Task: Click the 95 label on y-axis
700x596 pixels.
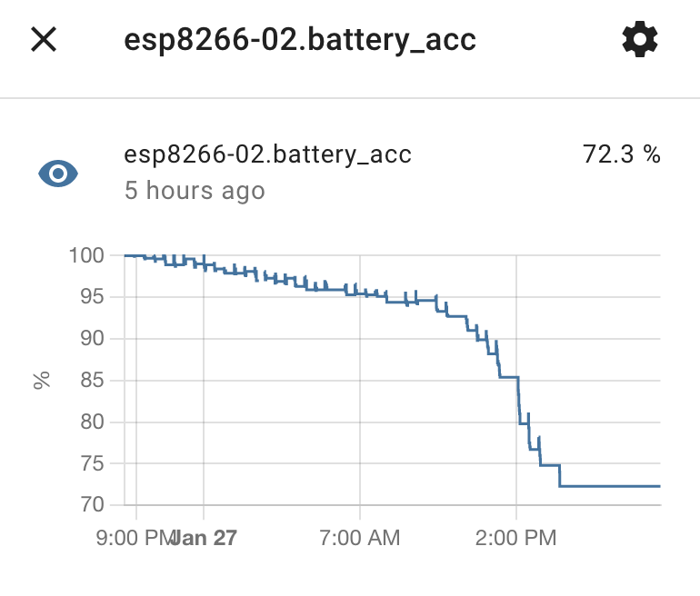Action: 90,297
